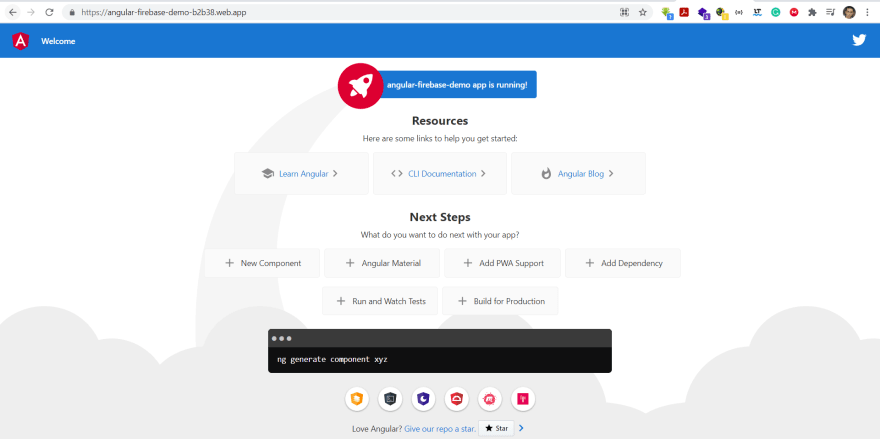
Task: Go back with the browser back arrow
Action: coord(12,12)
